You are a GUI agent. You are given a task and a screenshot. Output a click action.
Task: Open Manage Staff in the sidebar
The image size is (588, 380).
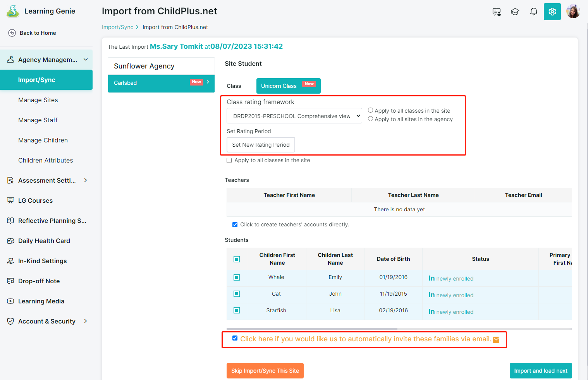[x=38, y=120]
